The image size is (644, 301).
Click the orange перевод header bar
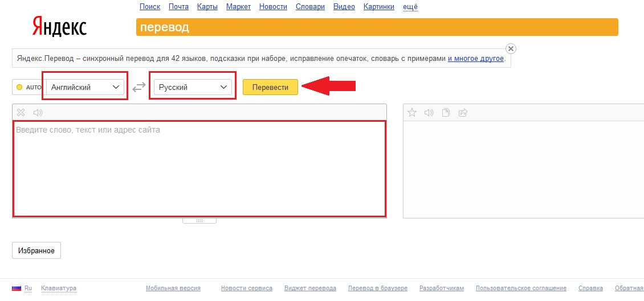[377, 27]
